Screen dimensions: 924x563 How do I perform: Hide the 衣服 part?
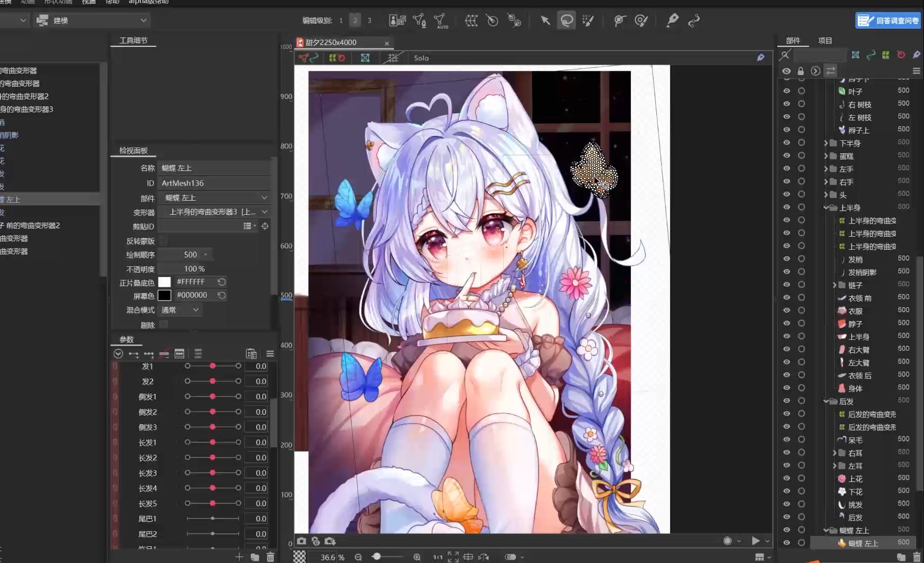pos(787,310)
